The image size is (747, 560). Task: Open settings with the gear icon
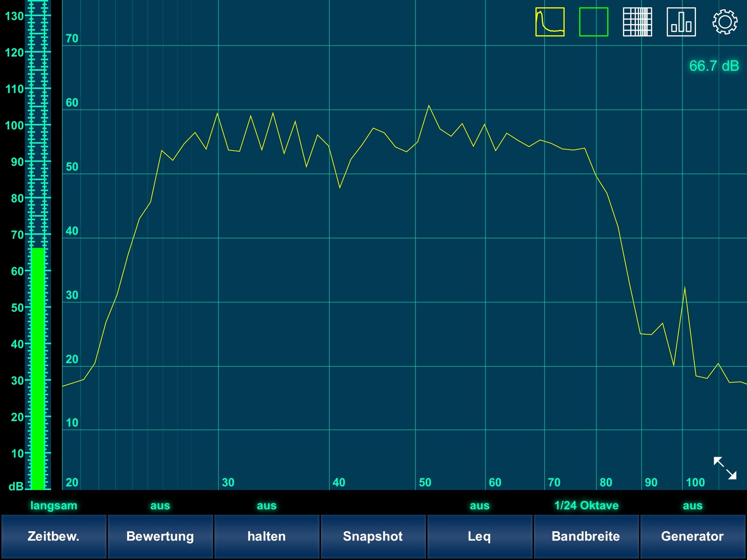[724, 22]
